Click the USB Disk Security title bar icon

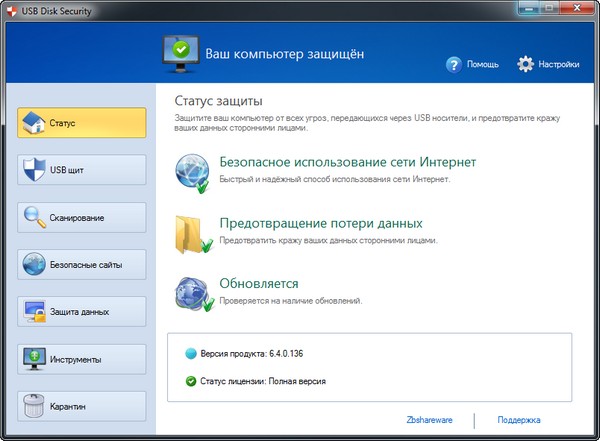coord(12,11)
